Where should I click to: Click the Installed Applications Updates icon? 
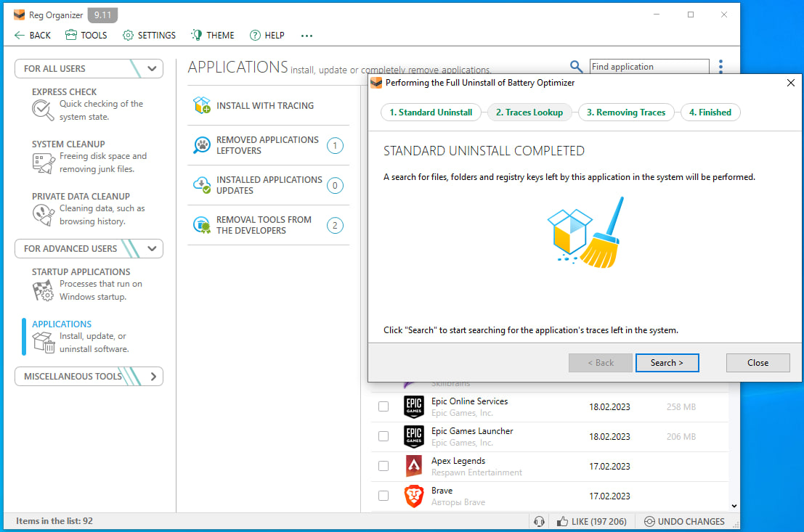[201, 185]
